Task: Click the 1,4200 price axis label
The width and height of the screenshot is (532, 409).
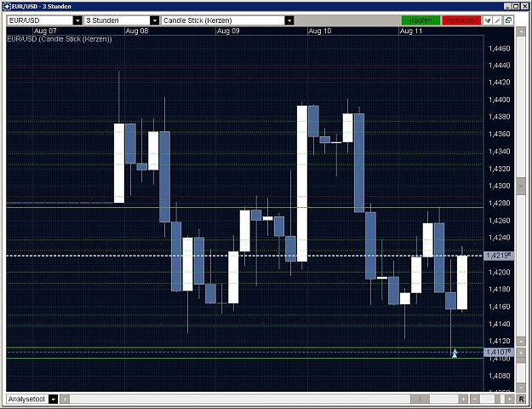Action: [499, 272]
